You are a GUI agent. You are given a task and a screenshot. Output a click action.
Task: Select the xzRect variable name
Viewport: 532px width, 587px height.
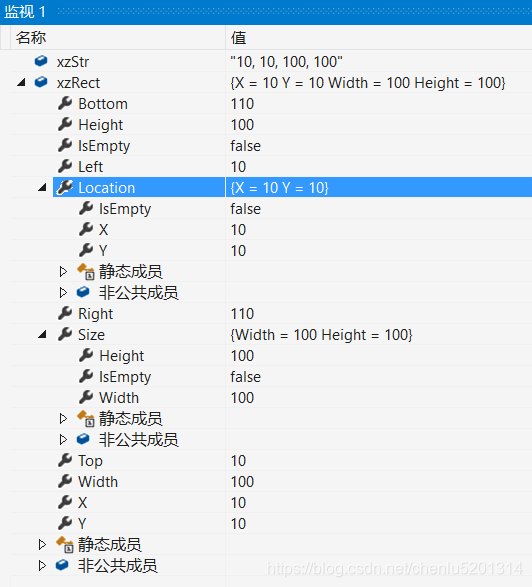(x=78, y=83)
